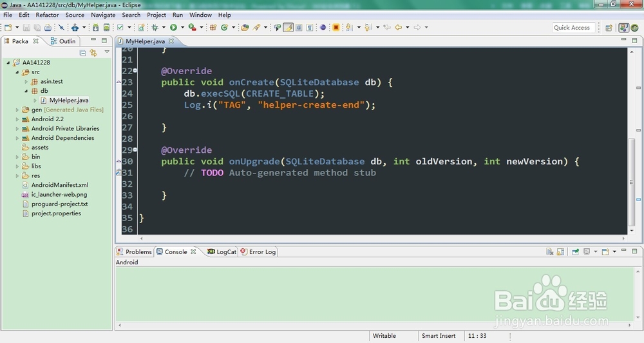Open the Window menu
This screenshot has height=343, width=644.
pos(200,15)
